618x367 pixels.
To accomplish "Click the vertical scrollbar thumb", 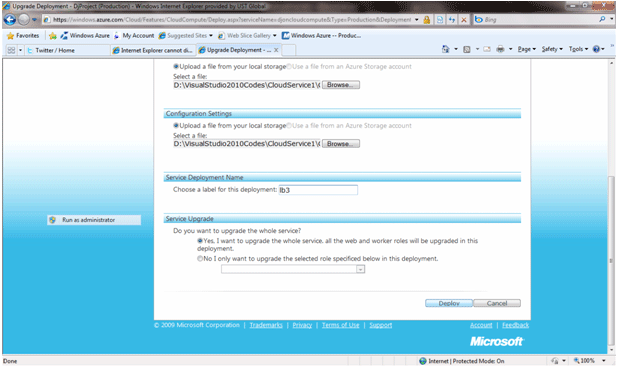I will (x=611, y=260).
